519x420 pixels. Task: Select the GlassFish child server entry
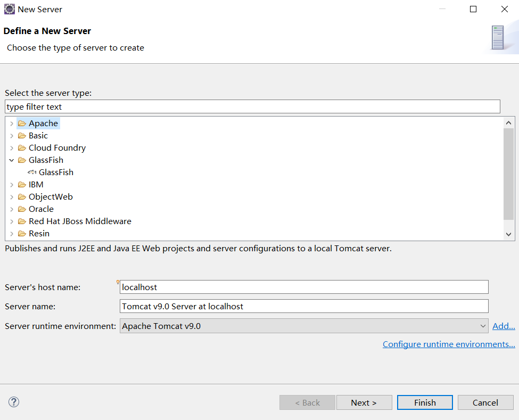(x=56, y=172)
